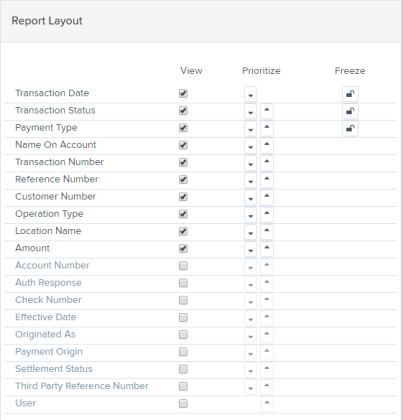Uncheck the Transaction Number view checkbox

(x=183, y=163)
